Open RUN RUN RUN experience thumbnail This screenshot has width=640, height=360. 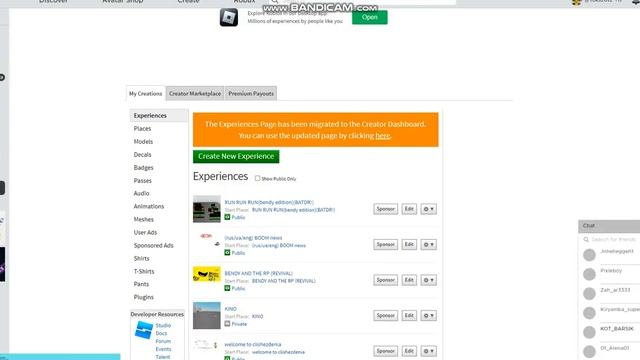coord(207,209)
